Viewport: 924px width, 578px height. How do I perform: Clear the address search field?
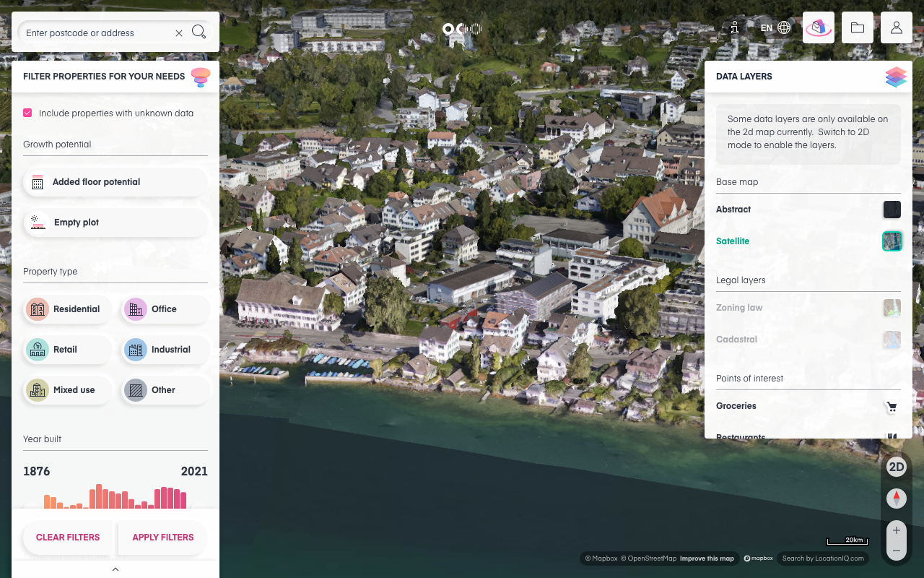click(x=179, y=33)
